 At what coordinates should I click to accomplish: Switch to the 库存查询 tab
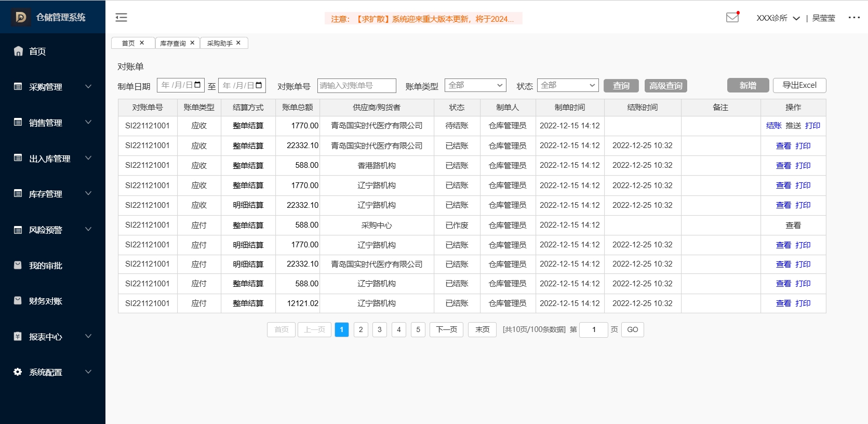pyautogui.click(x=173, y=43)
